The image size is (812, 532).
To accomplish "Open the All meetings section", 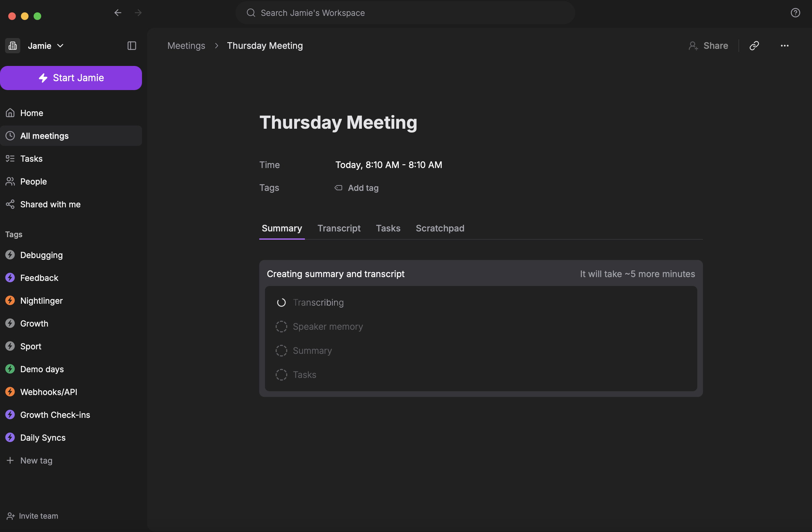I will tap(44, 135).
